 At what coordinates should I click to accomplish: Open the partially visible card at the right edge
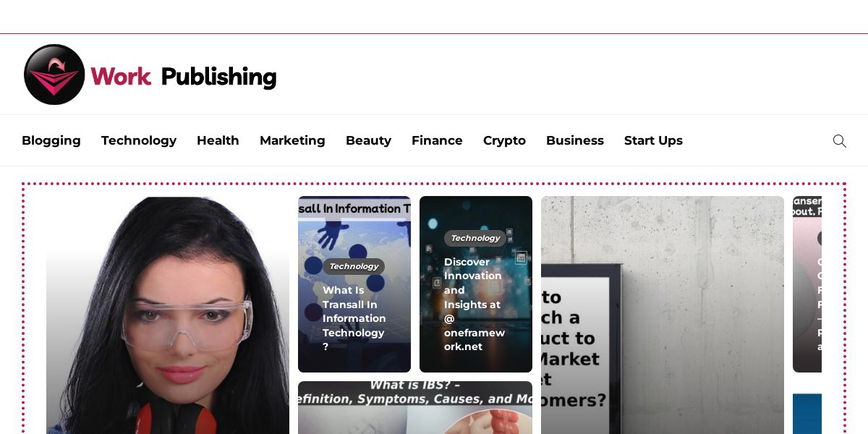pos(807,284)
